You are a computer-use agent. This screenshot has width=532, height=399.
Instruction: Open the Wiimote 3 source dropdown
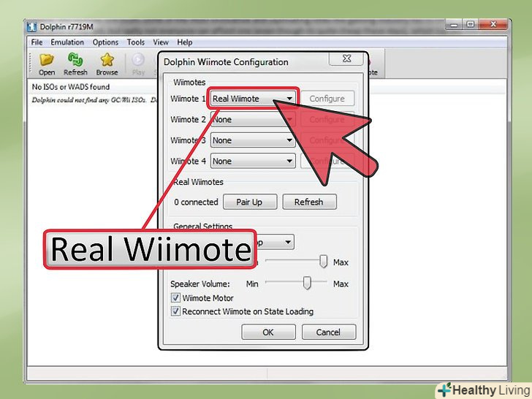pos(253,140)
